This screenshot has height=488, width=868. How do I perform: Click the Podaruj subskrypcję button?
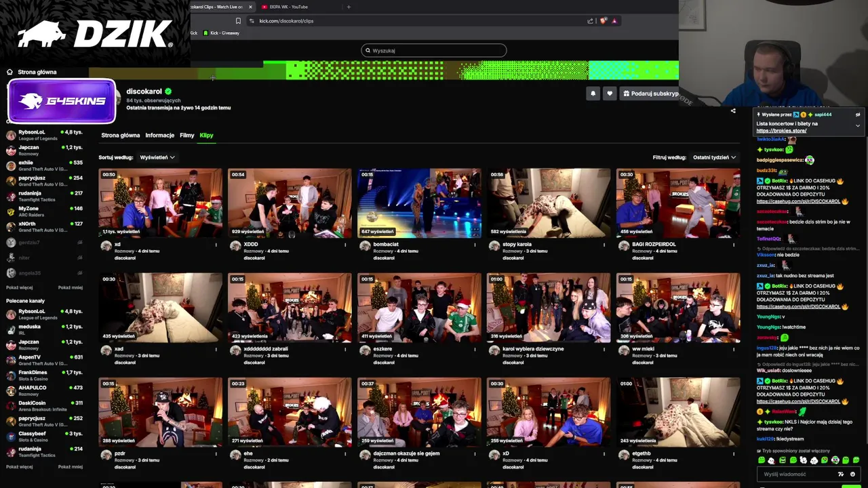pyautogui.click(x=650, y=94)
